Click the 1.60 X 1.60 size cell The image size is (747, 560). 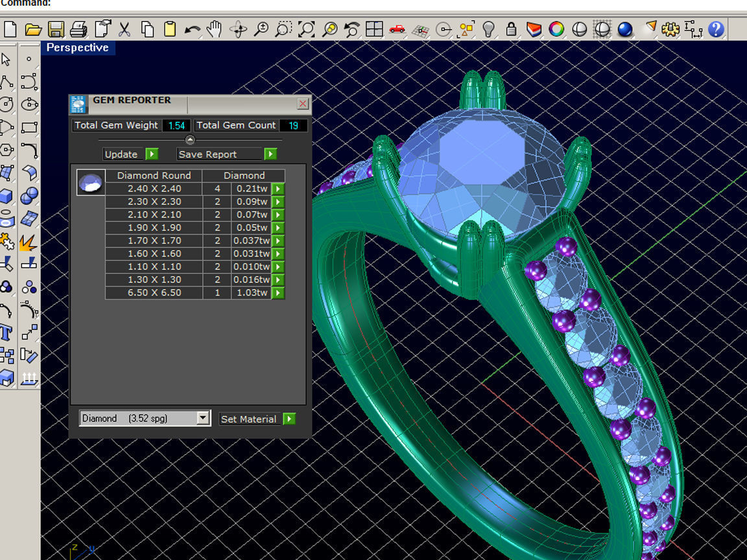coord(154,254)
